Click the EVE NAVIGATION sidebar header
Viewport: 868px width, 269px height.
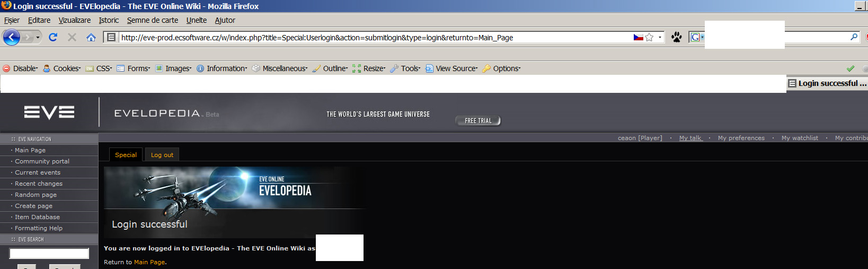(x=49, y=139)
